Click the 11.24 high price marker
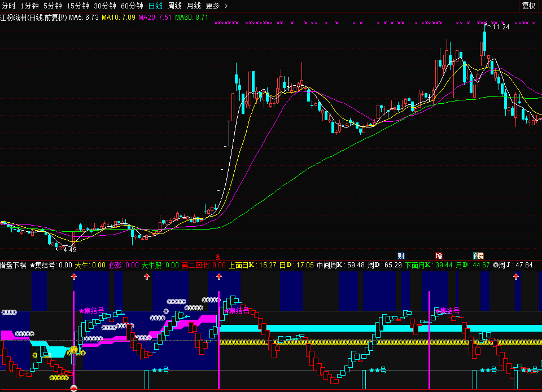The width and height of the screenshot is (542, 392). [x=500, y=27]
